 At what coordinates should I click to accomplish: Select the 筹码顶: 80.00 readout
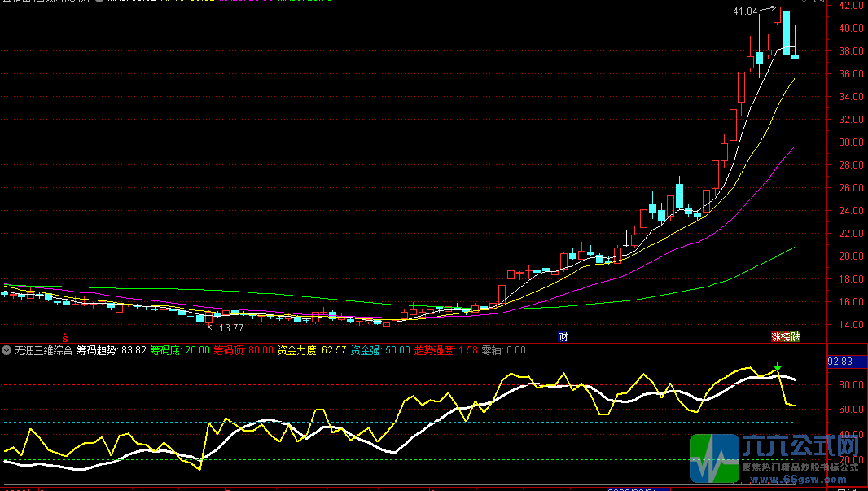[243, 350]
